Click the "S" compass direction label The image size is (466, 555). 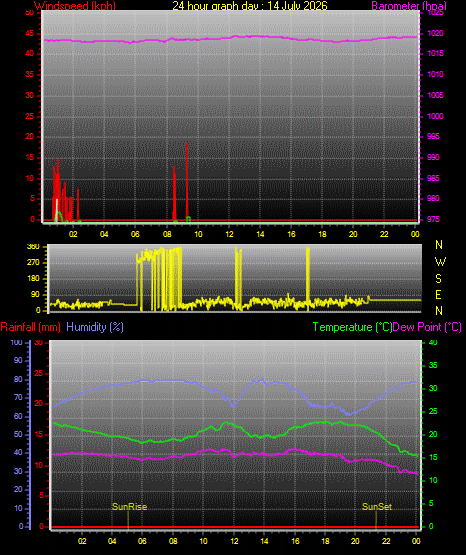click(439, 279)
